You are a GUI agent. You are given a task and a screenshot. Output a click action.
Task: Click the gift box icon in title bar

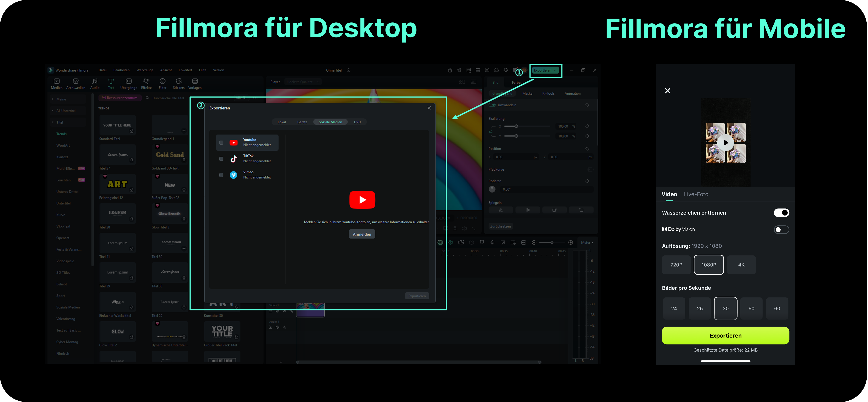(450, 70)
